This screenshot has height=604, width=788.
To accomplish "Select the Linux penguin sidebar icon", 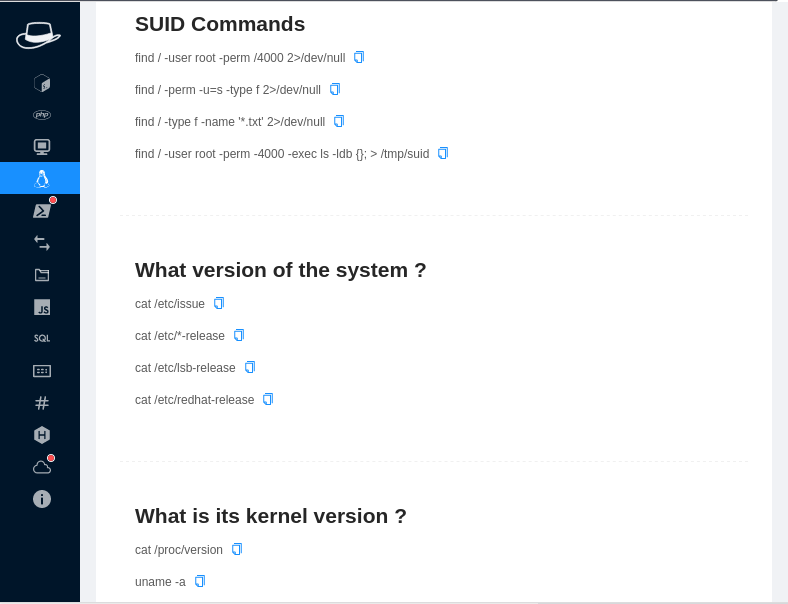I will tap(42, 178).
